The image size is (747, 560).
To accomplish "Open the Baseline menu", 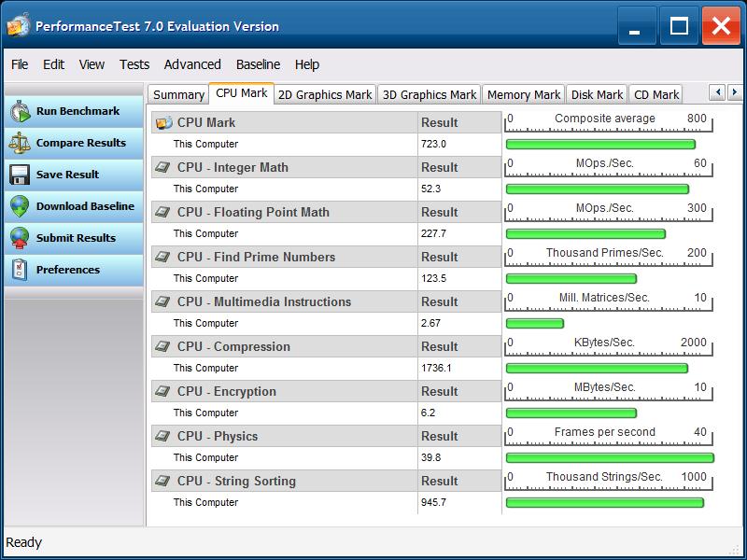I will pyautogui.click(x=259, y=64).
